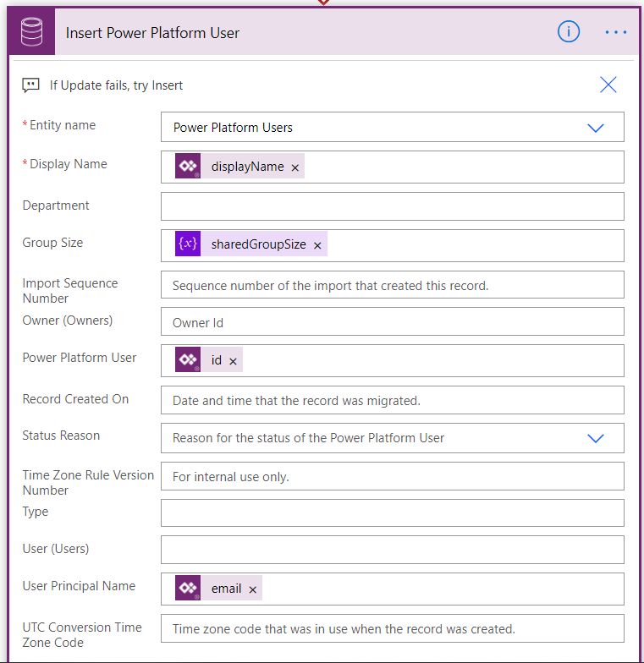Select the displayName token text

click(247, 167)
